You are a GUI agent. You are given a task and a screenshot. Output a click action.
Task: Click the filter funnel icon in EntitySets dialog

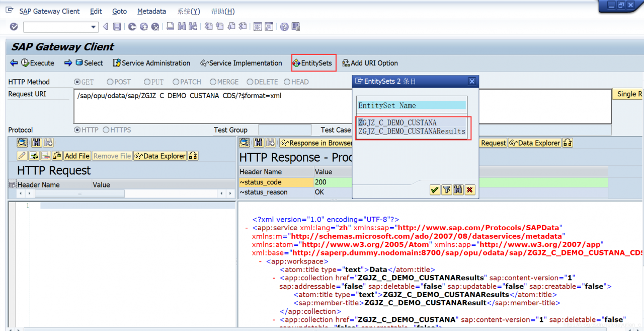(446, 189)
